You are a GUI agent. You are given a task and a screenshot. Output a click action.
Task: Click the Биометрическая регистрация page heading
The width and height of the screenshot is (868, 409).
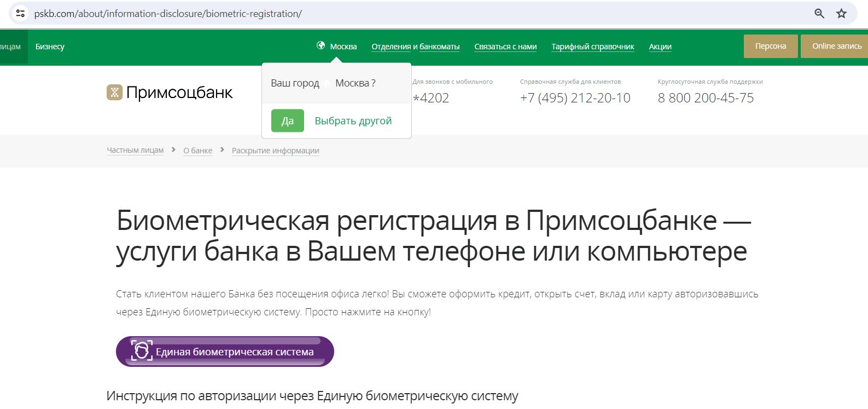click(433, 236)
